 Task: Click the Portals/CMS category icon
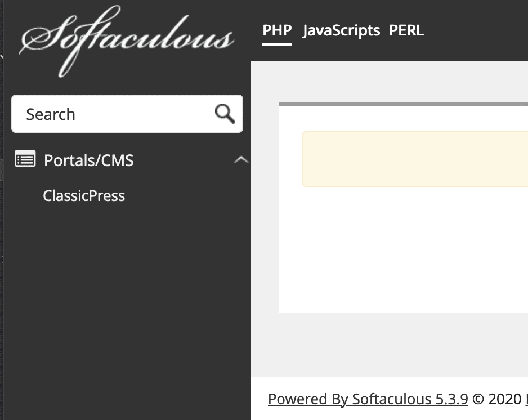25,159
